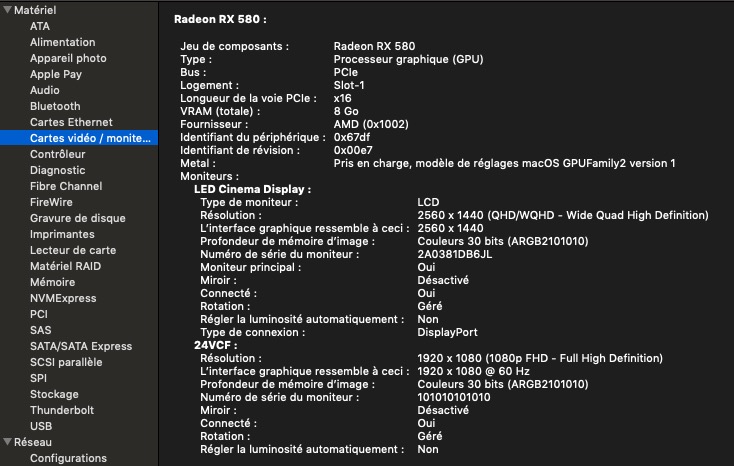Viewport: 734px width, 466px height.
Task: Select the Cartes vidéo / moniteurs entry
Action: (89, 138)
